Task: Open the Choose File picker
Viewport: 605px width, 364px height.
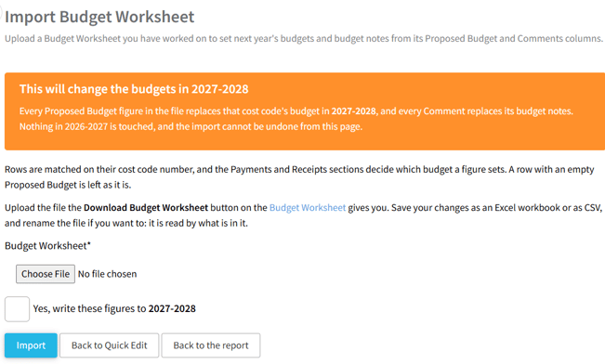Action: tap(46, 274)
